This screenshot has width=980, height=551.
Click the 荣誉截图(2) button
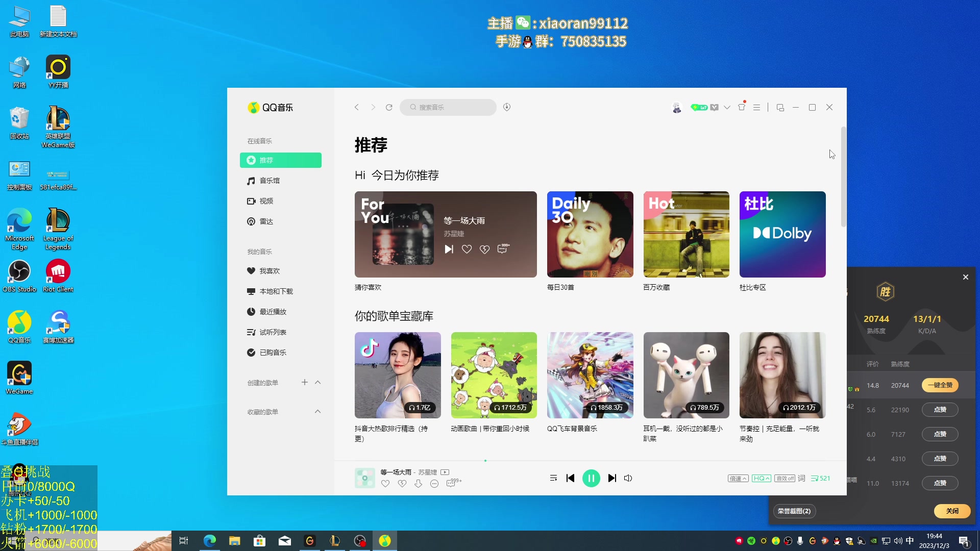point(794,511)
